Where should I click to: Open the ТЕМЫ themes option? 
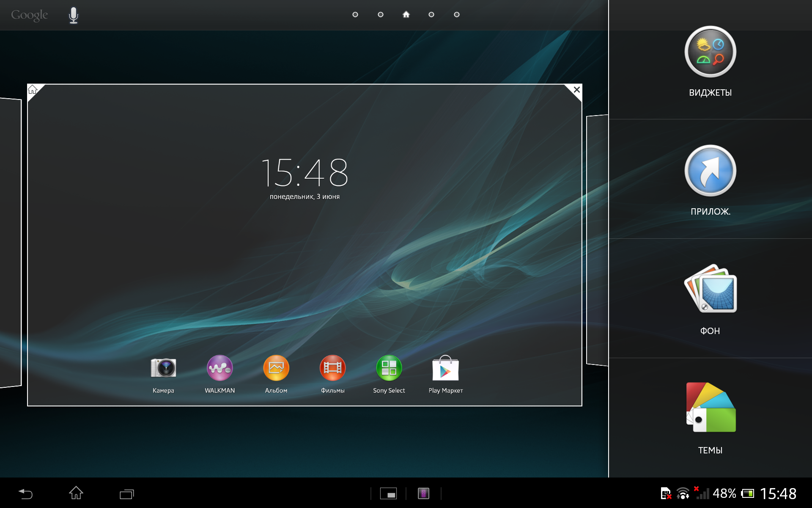click(710, 419)
